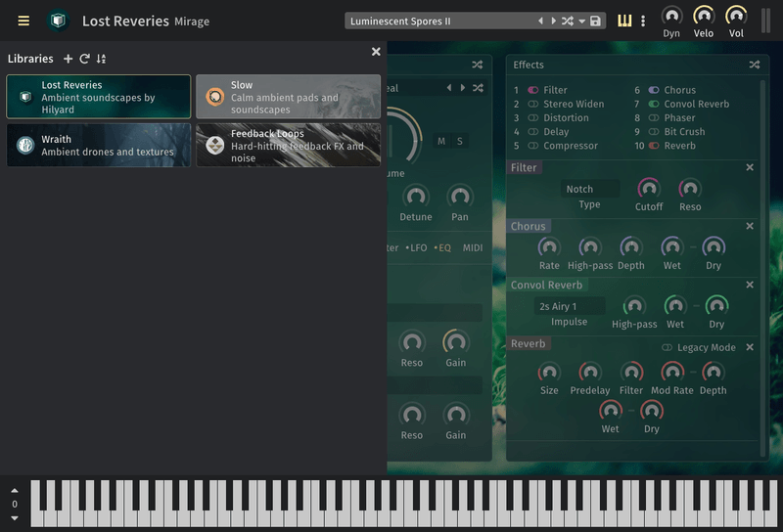Image resolution: width=783 pixels, height=532 pixels.
Task: Save the current preset with disk icon
Action: coord(595,22)
